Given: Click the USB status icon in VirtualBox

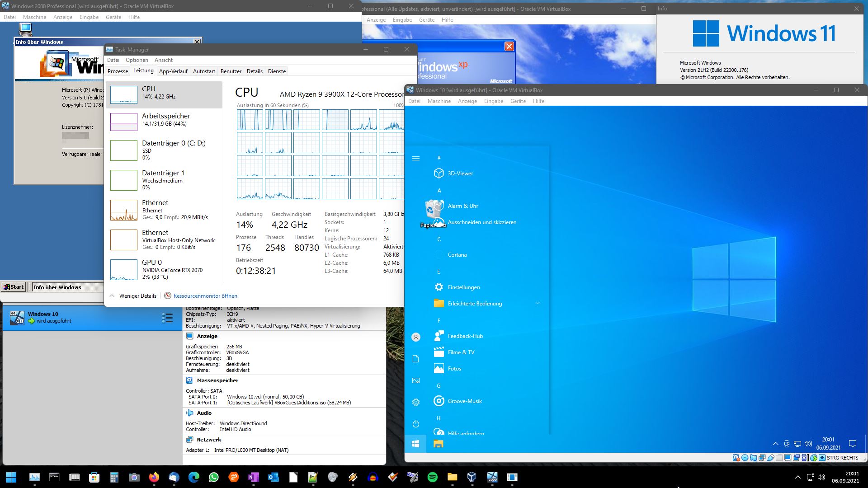Looking at the screenshot, I should [771, 458].
